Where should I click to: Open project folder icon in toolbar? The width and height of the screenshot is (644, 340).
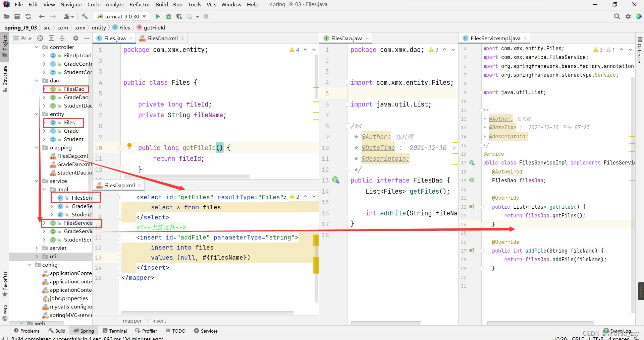[7, 16]
